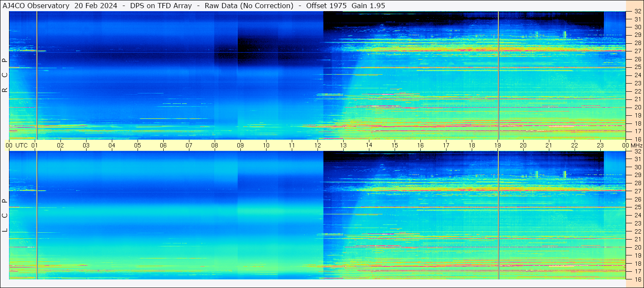This screenshot has height=288, width=644.
Task: Click the 19 MHz label of LCP panel
Action: pyautogui.click(x=638, y=255)
